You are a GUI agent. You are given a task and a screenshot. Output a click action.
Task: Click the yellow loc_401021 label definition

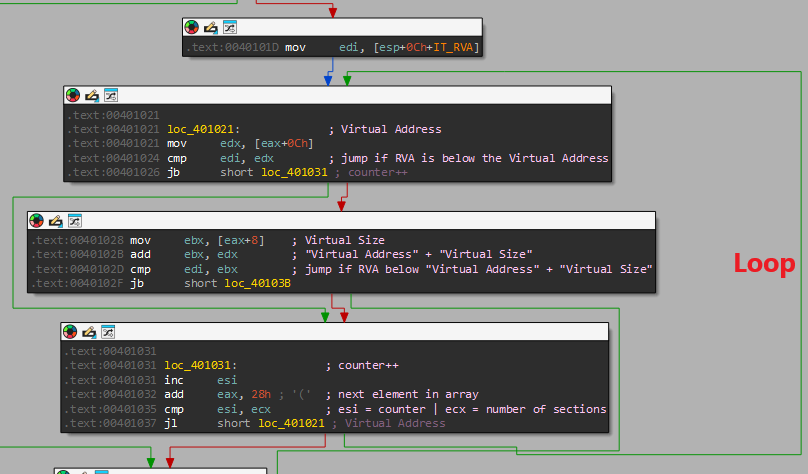coord(204,129)
